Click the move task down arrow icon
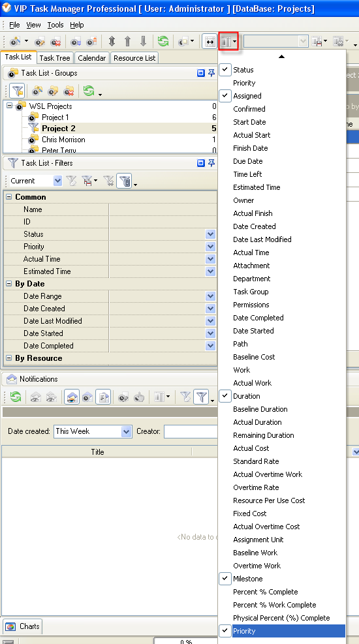Viewport: 359px width, 644px height. tap(143, 42)
